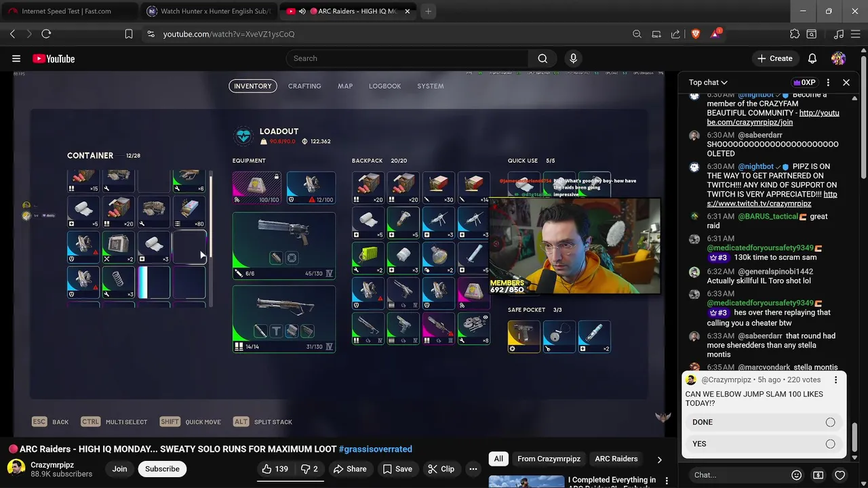The height and width of the screenshot is (488, 868).
Task: Click the browser address bar URL
Action: 229,34
